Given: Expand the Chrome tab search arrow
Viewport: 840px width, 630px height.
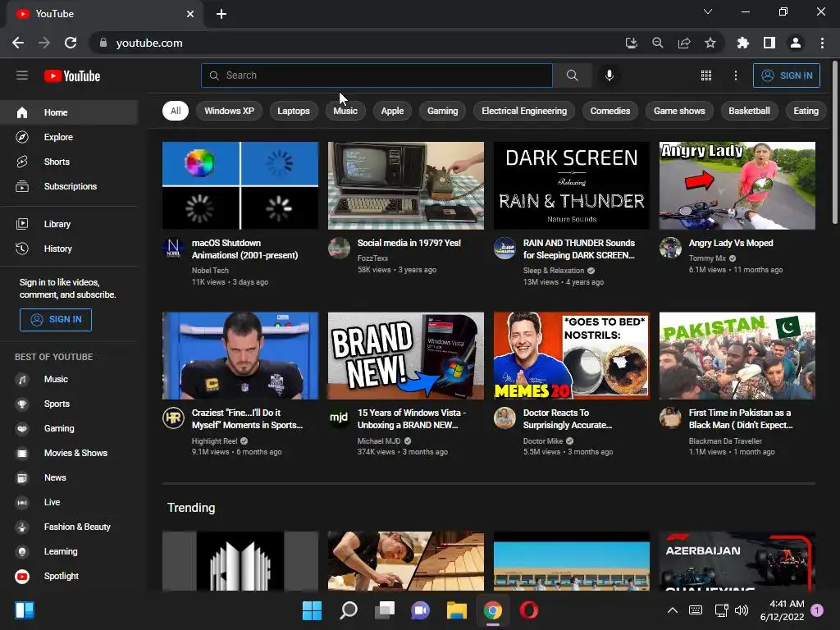Looking at the screenshot, I should pyautogui.click(x=708, y=11).
